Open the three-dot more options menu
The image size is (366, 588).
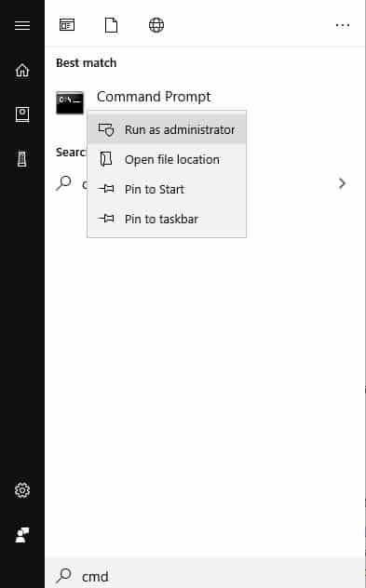pos(343,25)
